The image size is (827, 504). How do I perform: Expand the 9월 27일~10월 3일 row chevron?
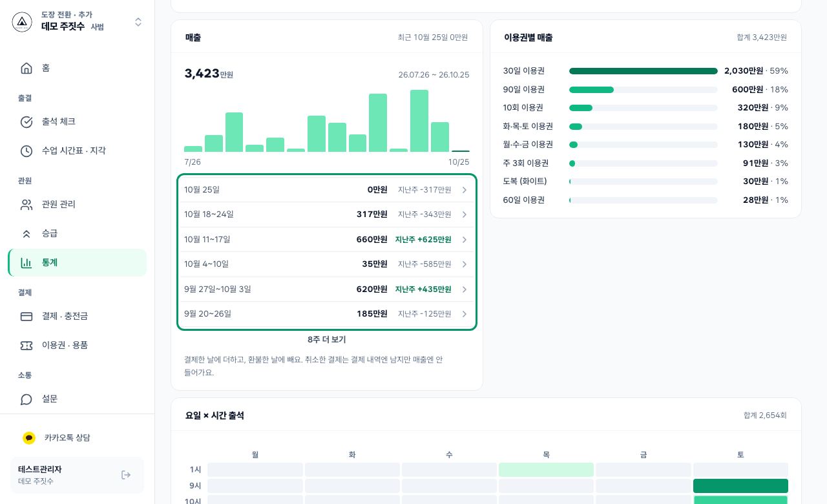point(465,289)
